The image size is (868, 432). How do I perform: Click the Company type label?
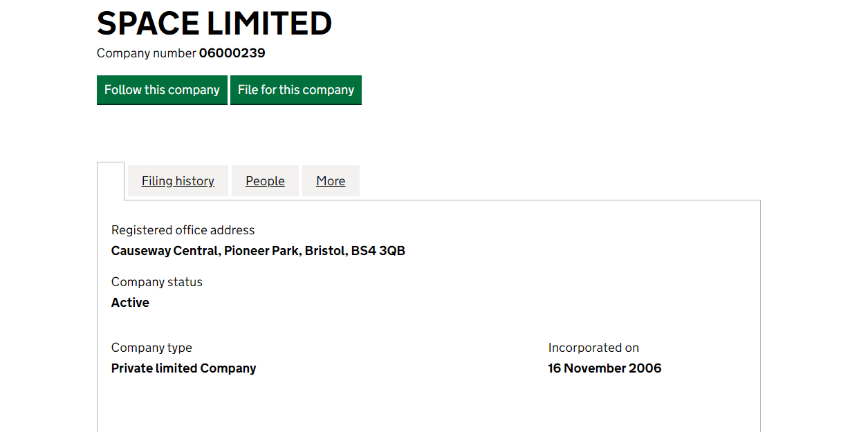[151, 348]
